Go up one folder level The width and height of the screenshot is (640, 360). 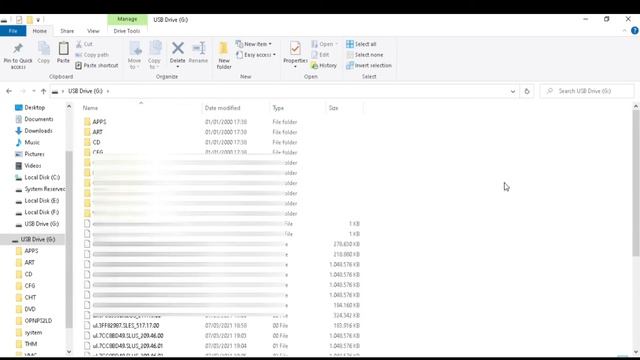click(x=43, y=91)
